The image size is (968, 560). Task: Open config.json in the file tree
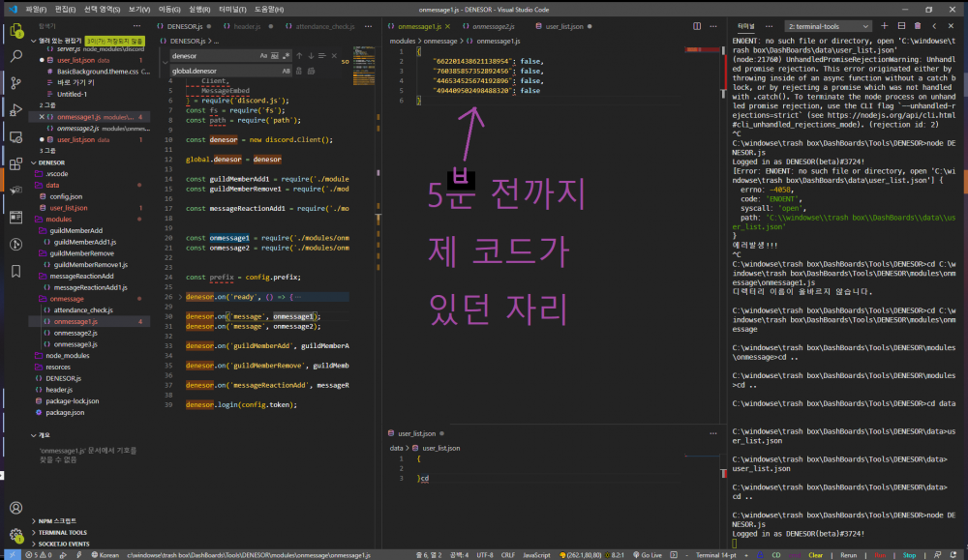coord(66,196)
